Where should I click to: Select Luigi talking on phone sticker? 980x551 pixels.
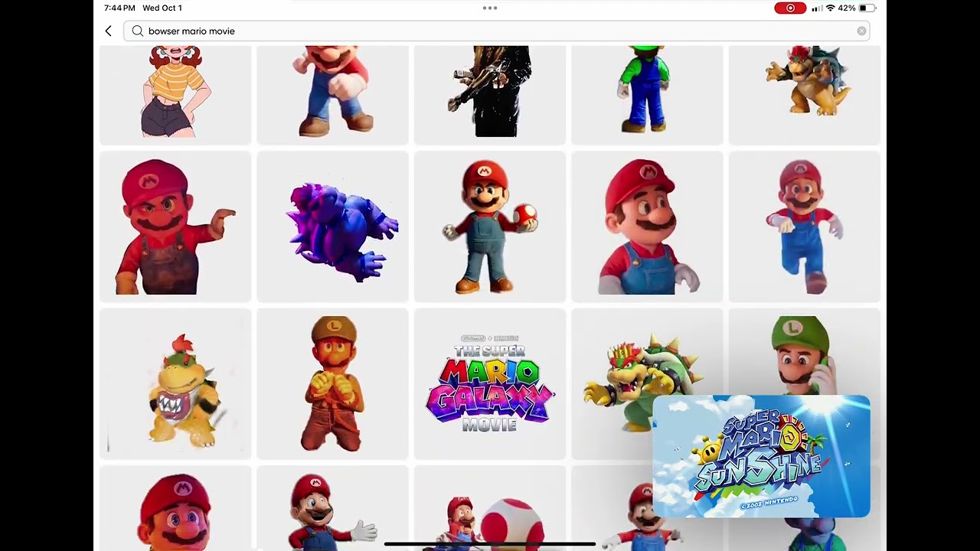point(804,352)
